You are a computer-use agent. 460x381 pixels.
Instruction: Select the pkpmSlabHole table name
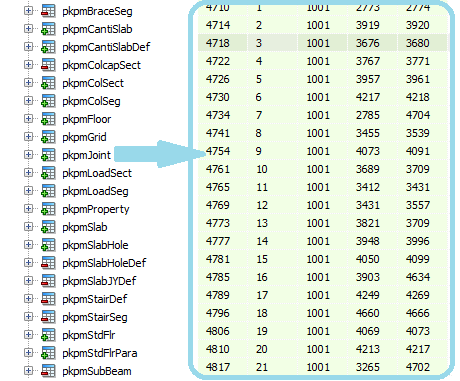pos(95,245)
